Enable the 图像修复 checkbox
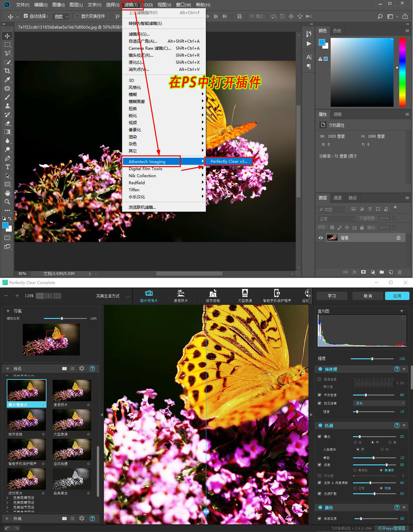This screenshot has height=532, width=413. pos(320,379)
